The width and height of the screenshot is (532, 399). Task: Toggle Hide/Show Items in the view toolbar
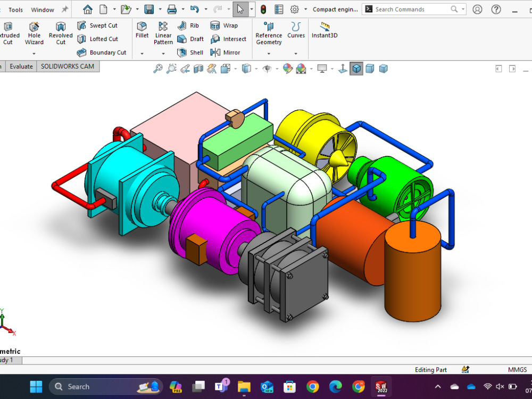click(x=269, y=69)
